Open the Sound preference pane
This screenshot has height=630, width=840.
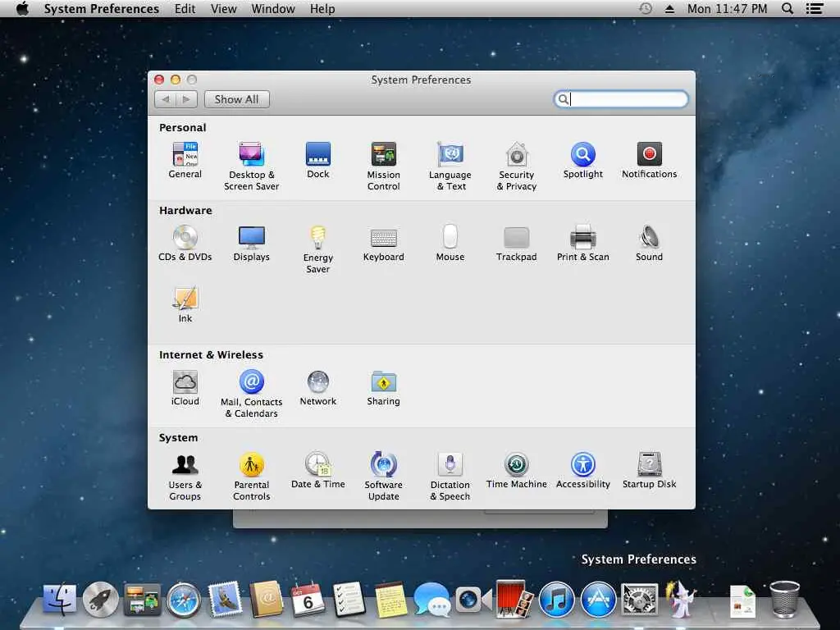[x=650, y=243]
